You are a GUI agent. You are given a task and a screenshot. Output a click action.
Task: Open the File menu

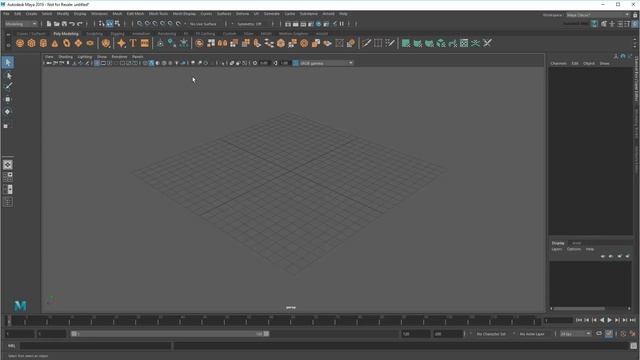[x=6, y=14]
